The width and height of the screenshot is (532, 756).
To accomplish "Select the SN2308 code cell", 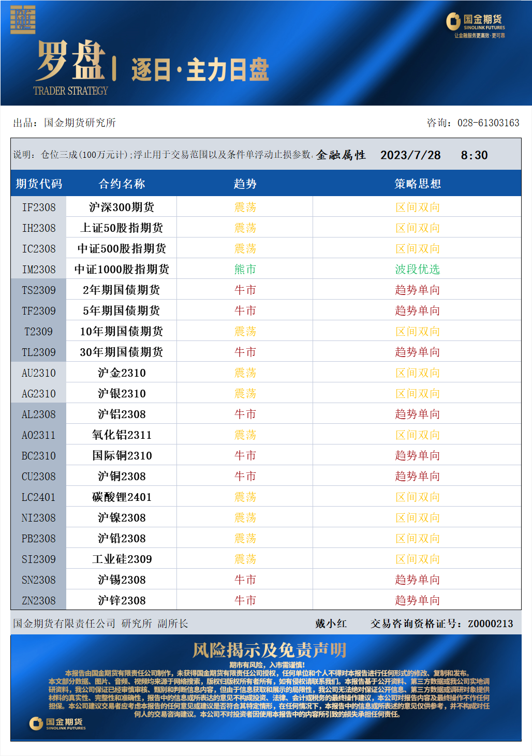I will [39, 580].
